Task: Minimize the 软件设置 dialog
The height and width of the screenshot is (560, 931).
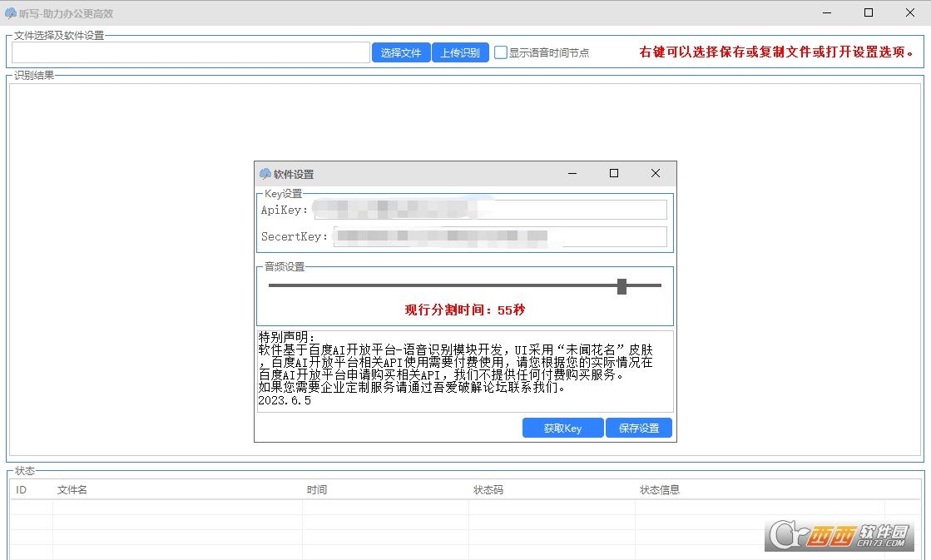Action: click(572, 173)
